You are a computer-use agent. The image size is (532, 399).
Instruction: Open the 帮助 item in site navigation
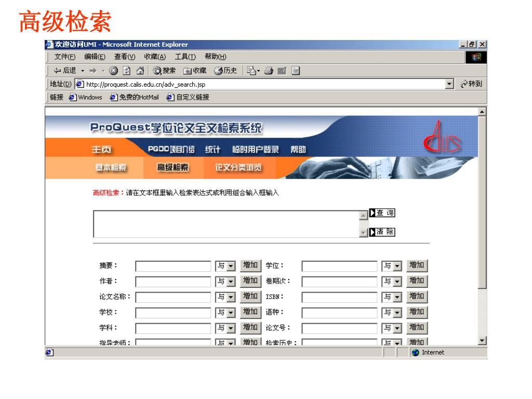298,149
